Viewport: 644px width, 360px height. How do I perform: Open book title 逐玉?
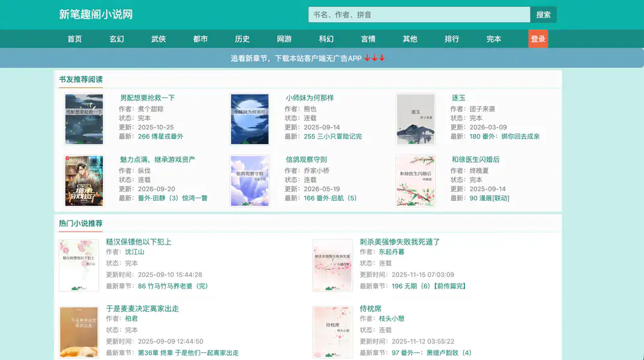[459, 98]
